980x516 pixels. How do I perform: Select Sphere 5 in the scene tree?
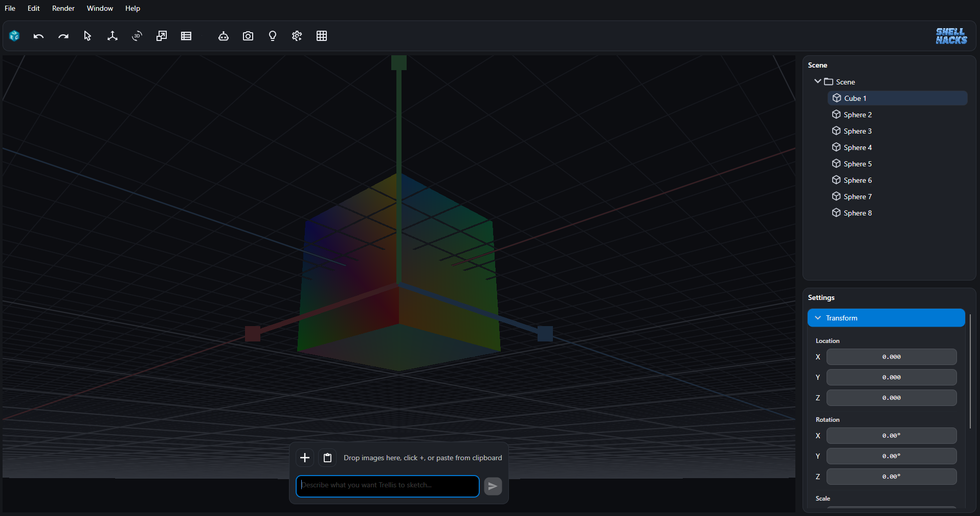coord(857,163)
